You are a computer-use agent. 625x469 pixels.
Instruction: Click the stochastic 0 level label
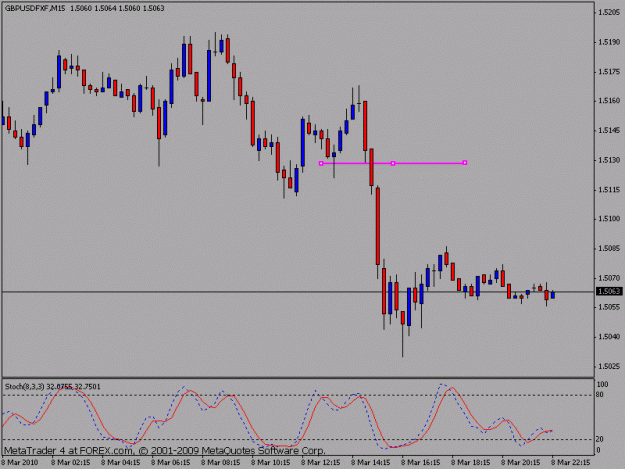[x=598, y=450]
